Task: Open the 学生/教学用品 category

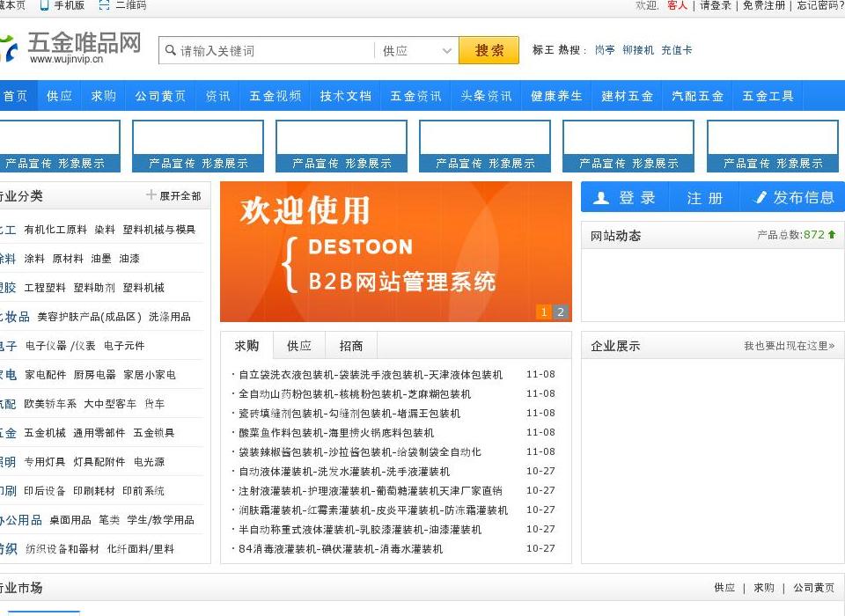Action: [160, 520]
